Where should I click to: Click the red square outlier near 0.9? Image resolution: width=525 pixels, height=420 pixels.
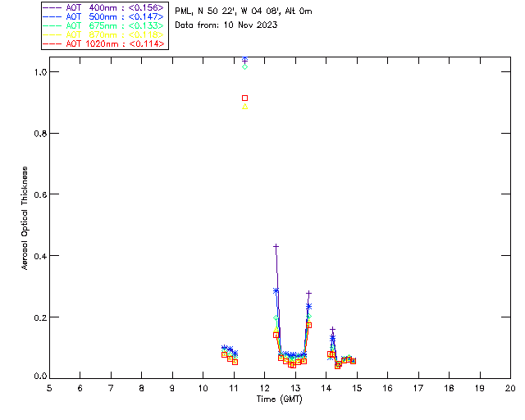tap(244, 98)
